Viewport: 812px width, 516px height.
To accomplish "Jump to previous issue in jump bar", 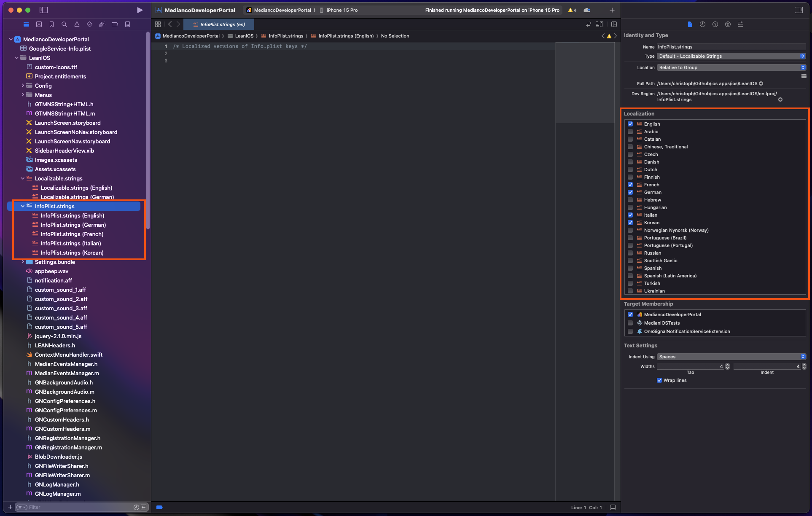I will (x=603, y=36).
